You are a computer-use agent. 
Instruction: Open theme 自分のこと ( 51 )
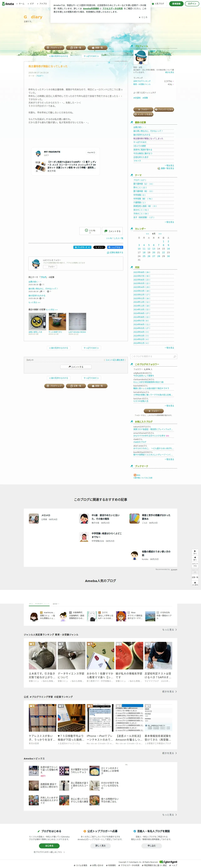pyautogui.click(x=141, y=210)
